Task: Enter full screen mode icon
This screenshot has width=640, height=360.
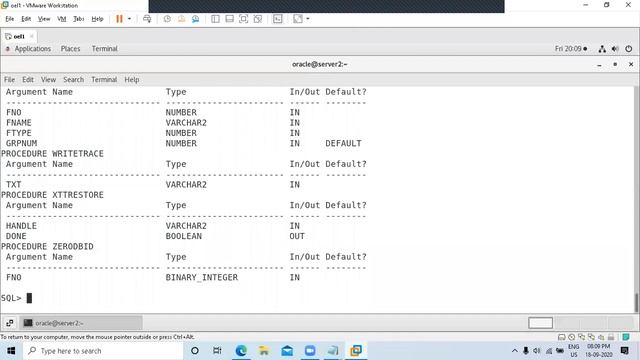Action: pyautogui.click(x=243, y=19)
